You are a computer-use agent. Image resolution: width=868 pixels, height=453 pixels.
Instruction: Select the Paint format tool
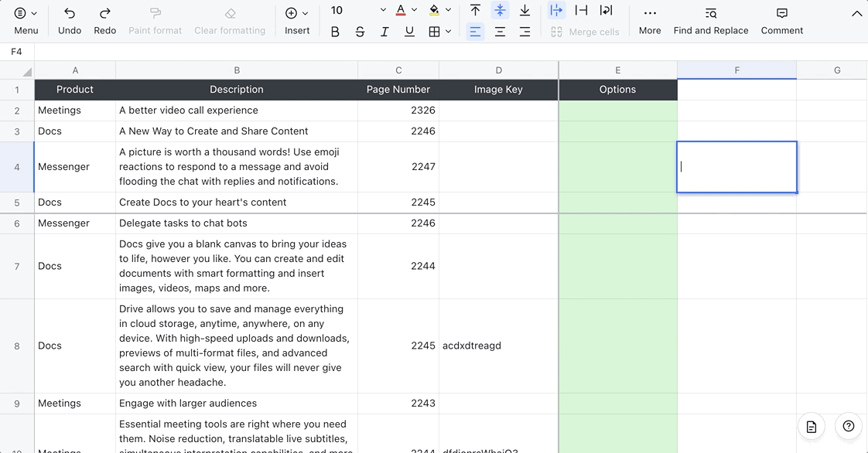click(x=155, y=20)
